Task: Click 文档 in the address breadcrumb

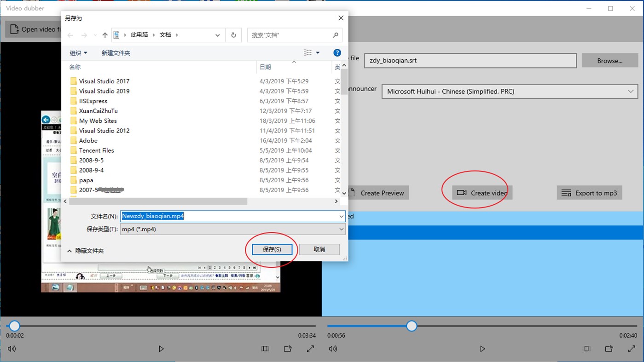Action: (x=166, y=34)
